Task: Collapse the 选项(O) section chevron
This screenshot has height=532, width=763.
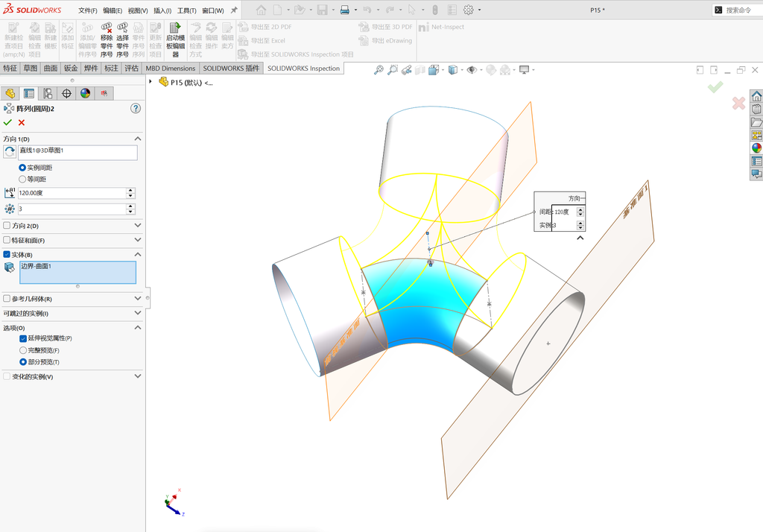Action: coord(138,328)
